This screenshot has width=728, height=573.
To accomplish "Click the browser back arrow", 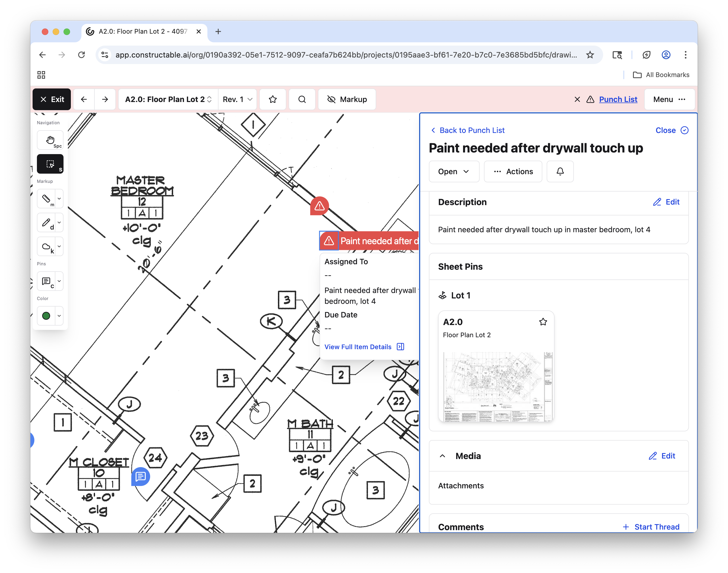I will (x=42, y=55).
